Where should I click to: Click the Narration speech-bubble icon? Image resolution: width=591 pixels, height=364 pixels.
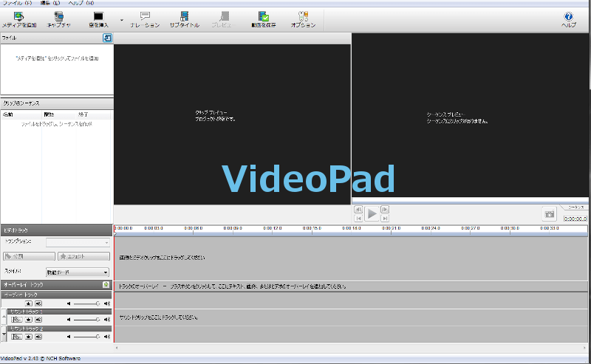point(145,16)
